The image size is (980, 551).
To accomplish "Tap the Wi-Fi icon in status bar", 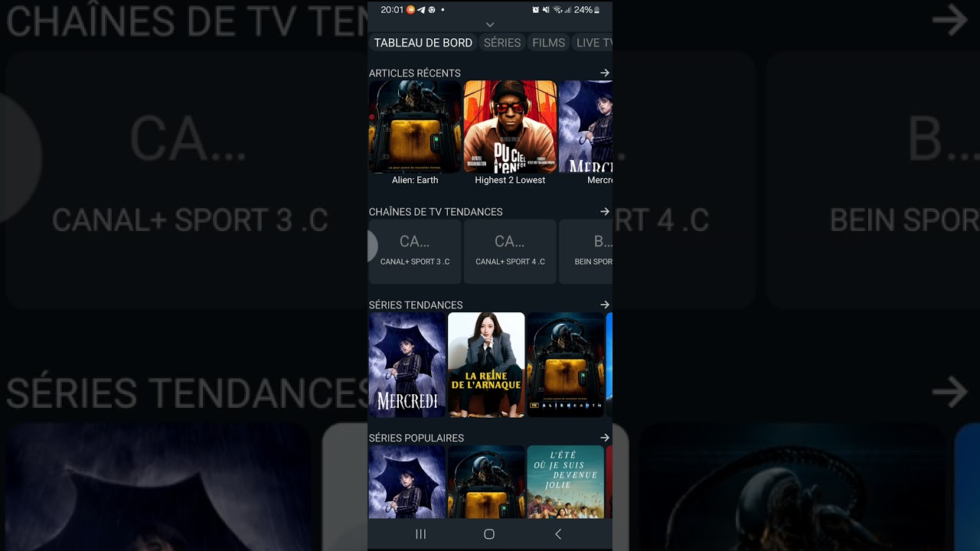I will tap(557, 10).
